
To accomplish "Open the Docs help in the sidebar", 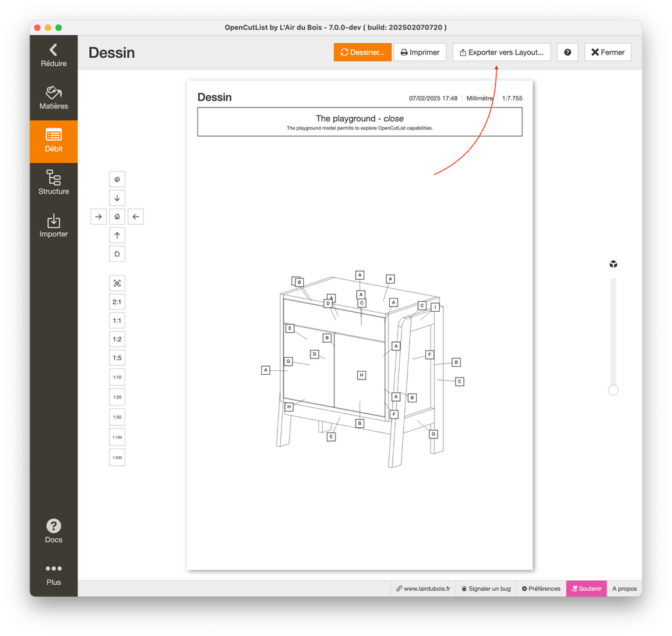I will point(54,531).
